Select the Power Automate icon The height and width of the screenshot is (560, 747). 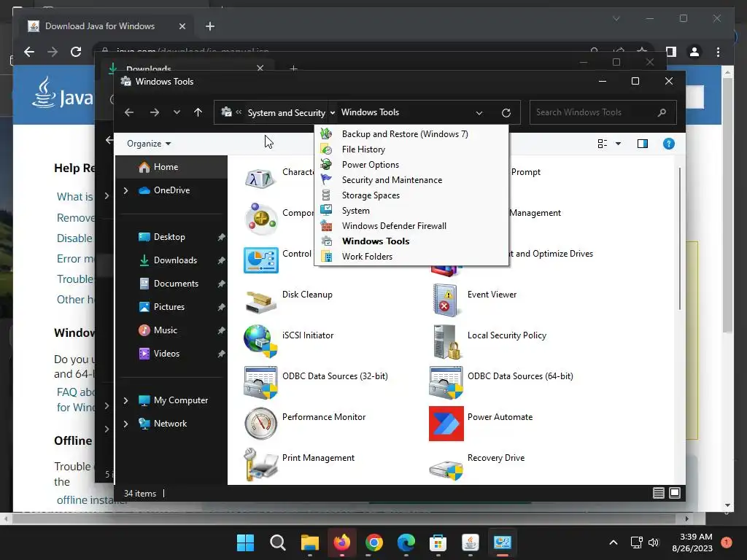pyautogui.click(x=446, y=423)
